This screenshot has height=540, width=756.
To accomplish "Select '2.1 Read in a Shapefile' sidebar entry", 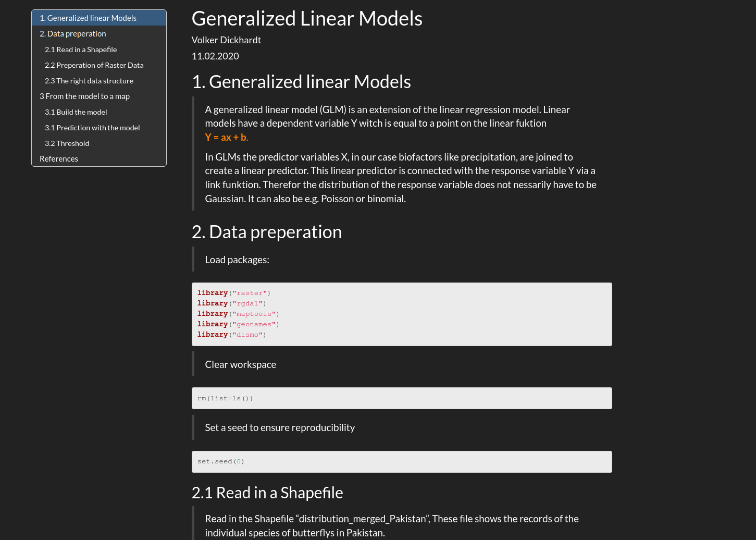I will pos(81,50).
